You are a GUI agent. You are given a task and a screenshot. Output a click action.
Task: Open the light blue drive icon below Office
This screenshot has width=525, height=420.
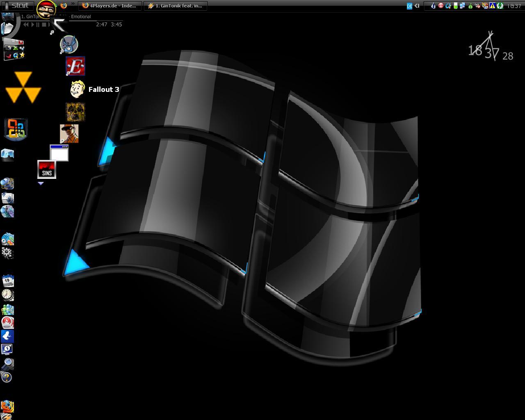coord(7,154)
